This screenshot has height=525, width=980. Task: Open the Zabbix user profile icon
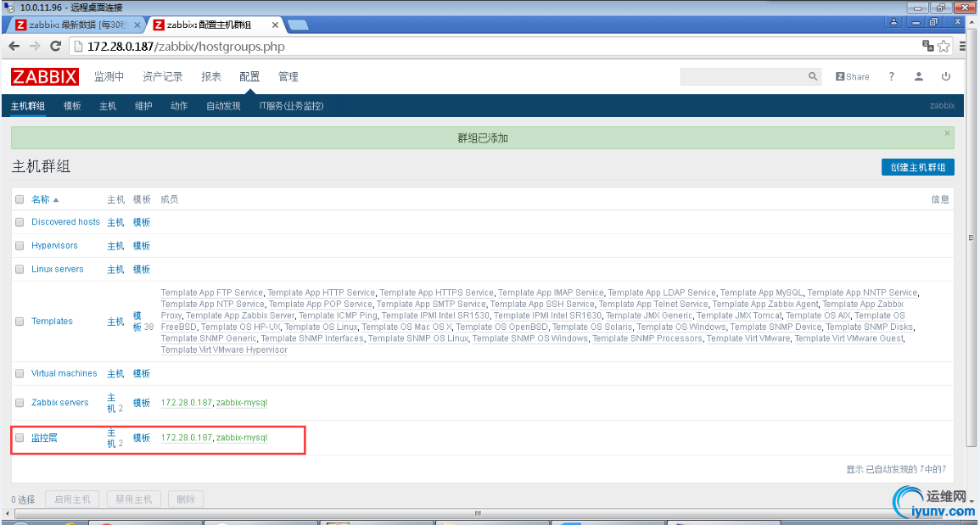point(919,77)
